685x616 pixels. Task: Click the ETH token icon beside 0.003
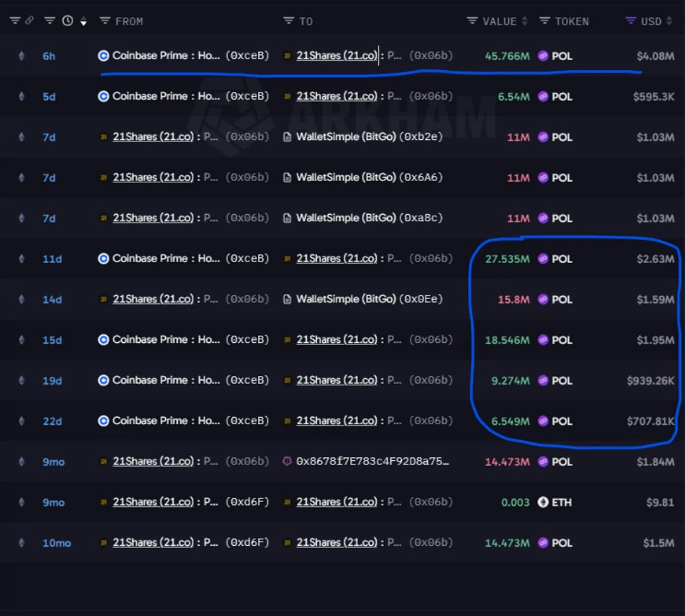[x=543, y=502]
